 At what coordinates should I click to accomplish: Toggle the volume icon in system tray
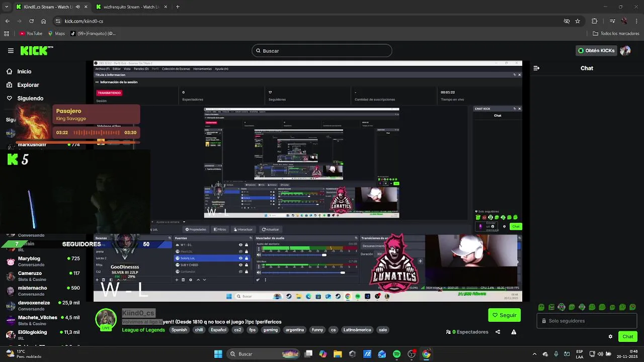[x=600, y=354]
